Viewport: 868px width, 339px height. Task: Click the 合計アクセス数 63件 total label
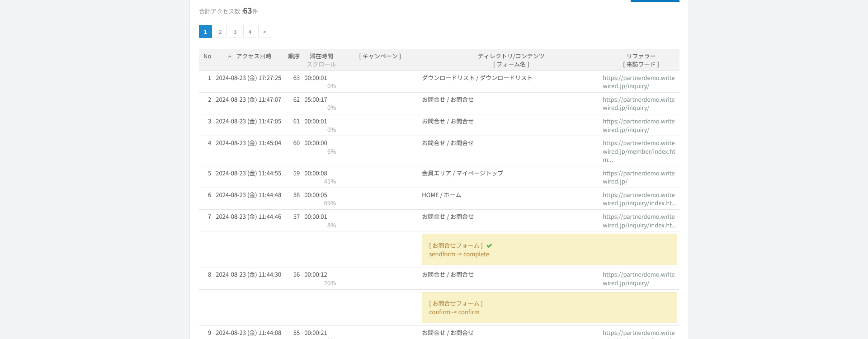228,11
